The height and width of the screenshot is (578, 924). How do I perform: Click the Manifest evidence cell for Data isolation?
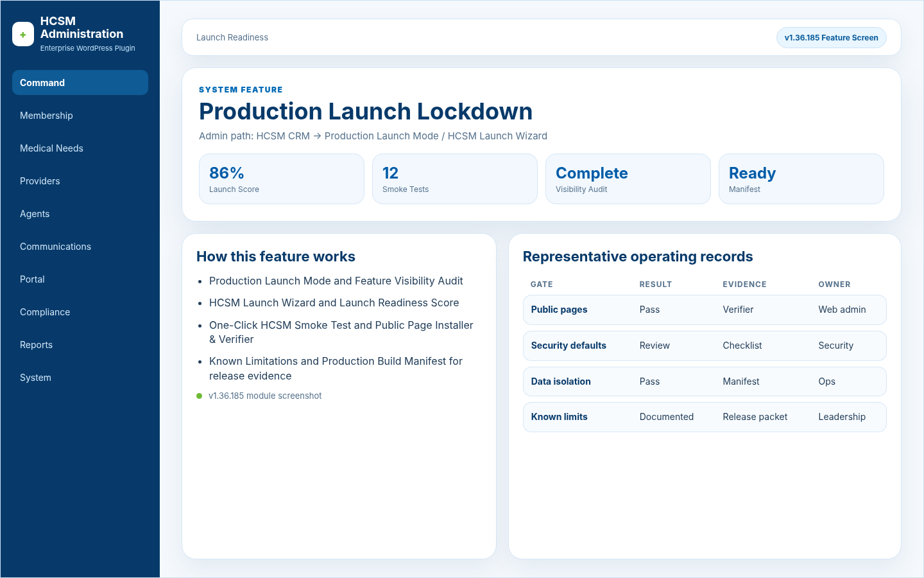click(x=741, y=381)
